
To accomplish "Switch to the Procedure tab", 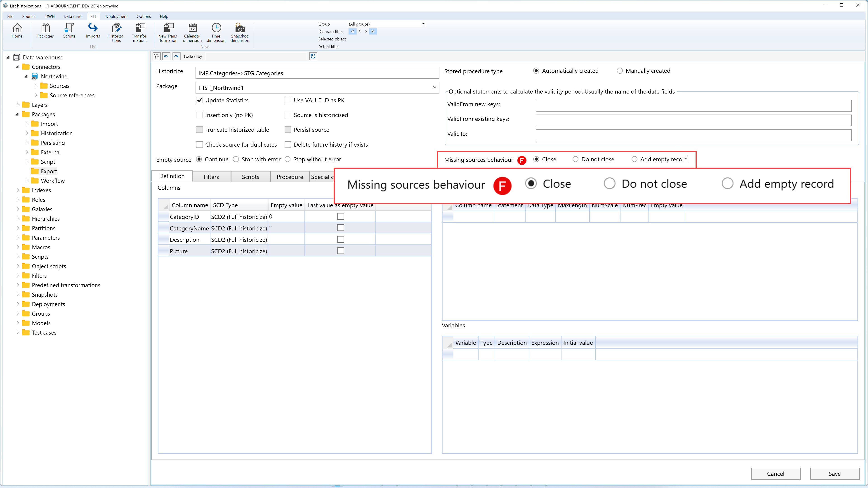I will (290, 176).
